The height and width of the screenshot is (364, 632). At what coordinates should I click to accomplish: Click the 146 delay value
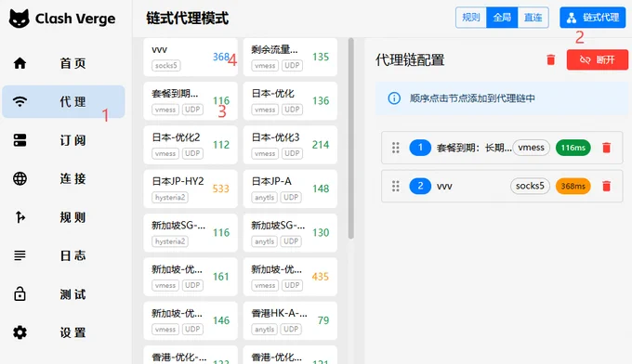click(221, 320)
